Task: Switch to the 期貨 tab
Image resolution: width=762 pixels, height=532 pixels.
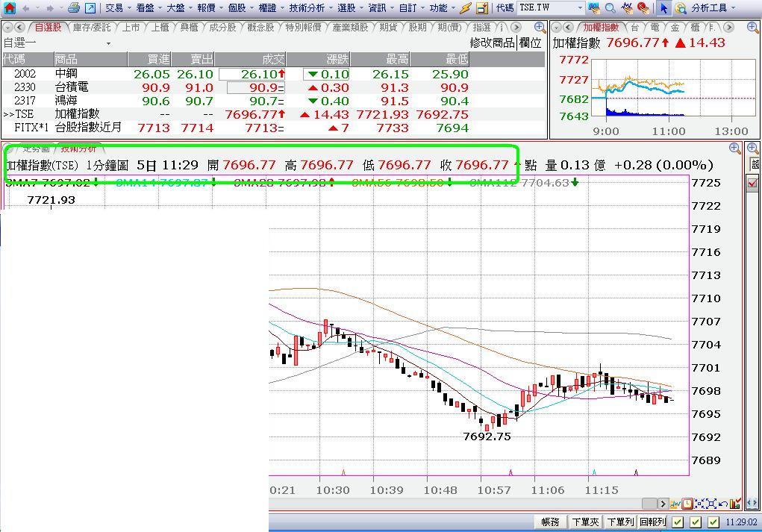Action: 388,28
